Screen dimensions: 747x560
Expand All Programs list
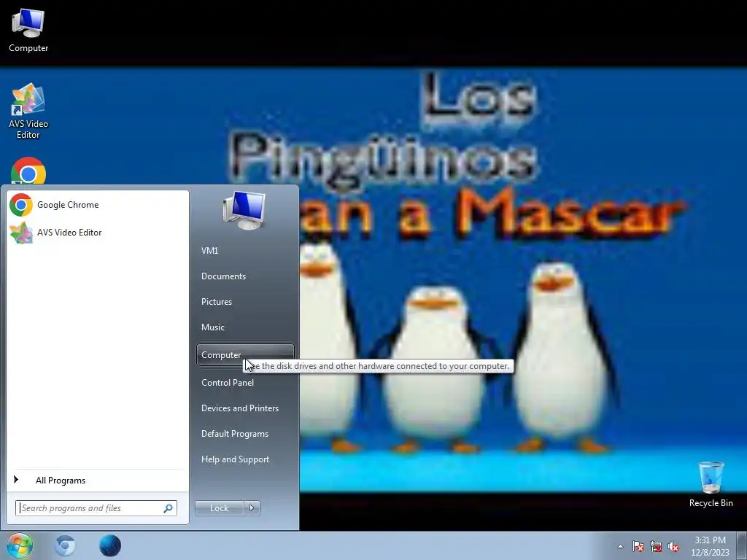(98, 481)
